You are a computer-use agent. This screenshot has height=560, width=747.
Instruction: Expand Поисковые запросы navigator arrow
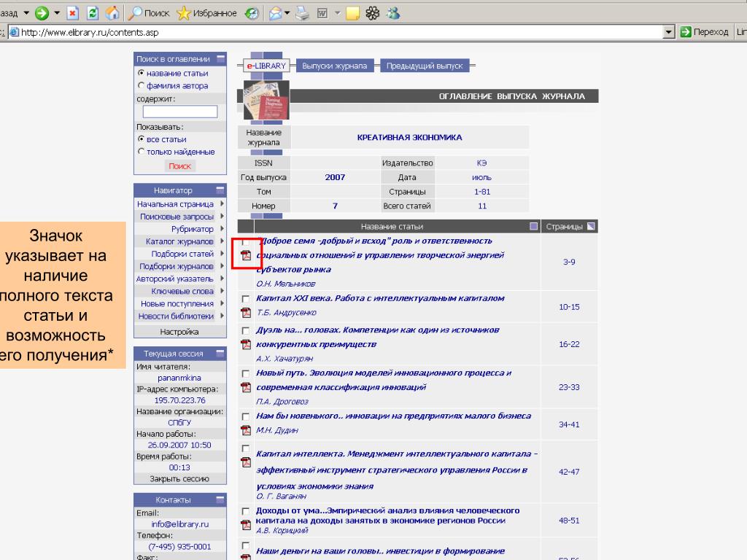pyautogui.click(x=222, y=216)
